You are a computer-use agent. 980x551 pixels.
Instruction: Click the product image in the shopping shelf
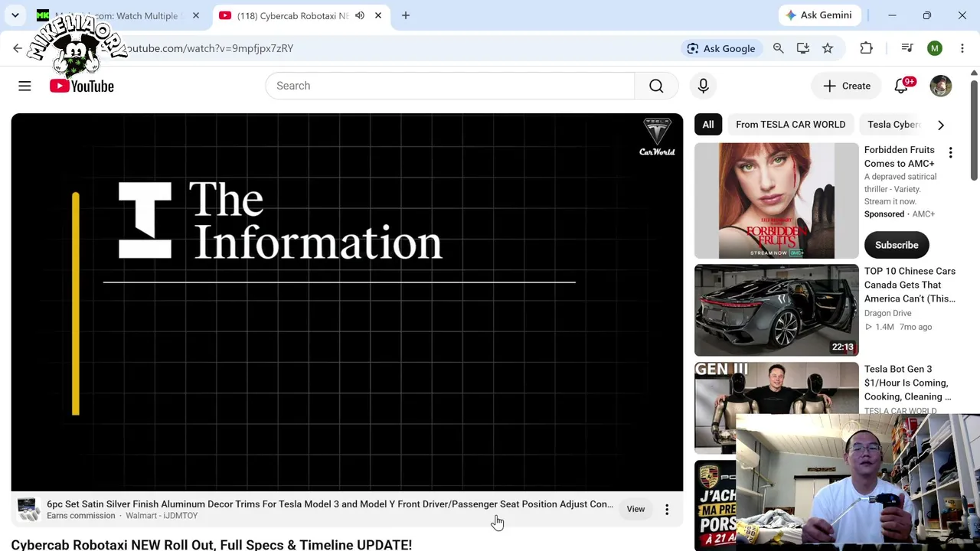click(28, 509)
